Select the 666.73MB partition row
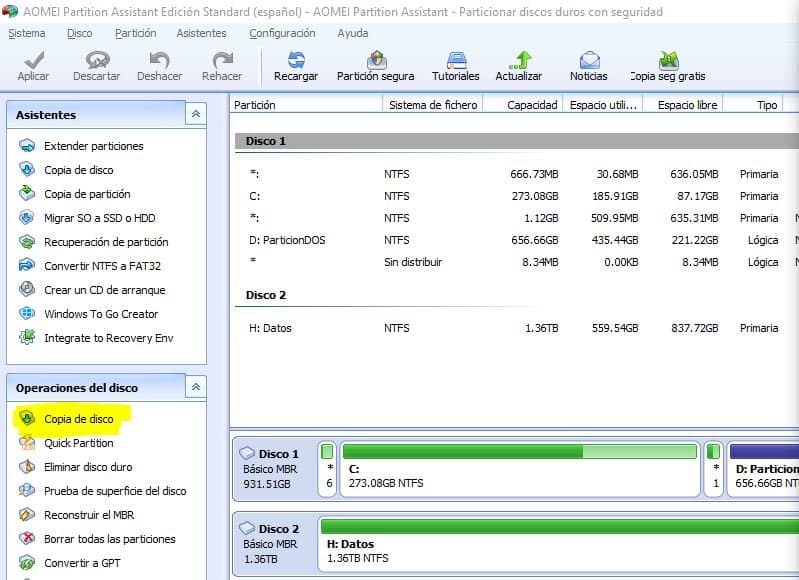Screen dimensions: 799x580 point(517,174)
